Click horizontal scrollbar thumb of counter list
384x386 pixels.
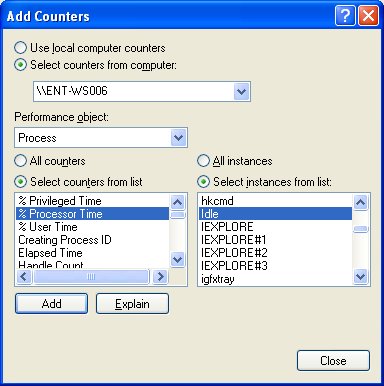point(91,276)
